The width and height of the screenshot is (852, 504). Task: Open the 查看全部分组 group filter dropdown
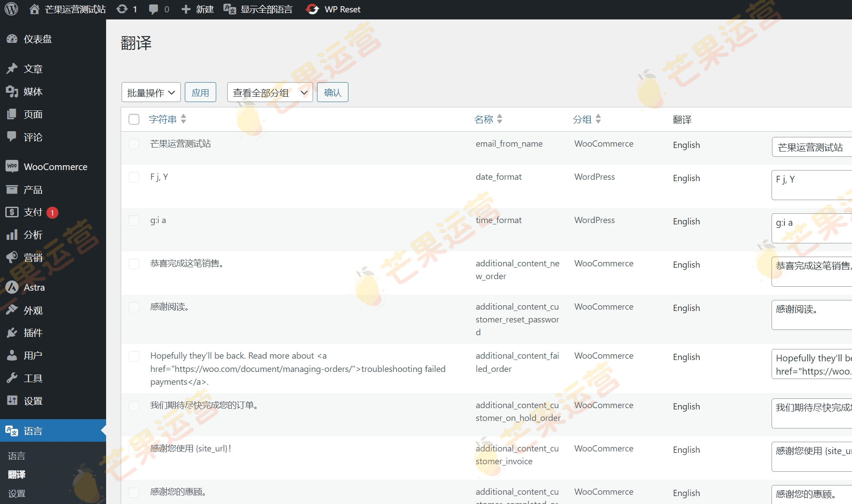pos(270,92)
